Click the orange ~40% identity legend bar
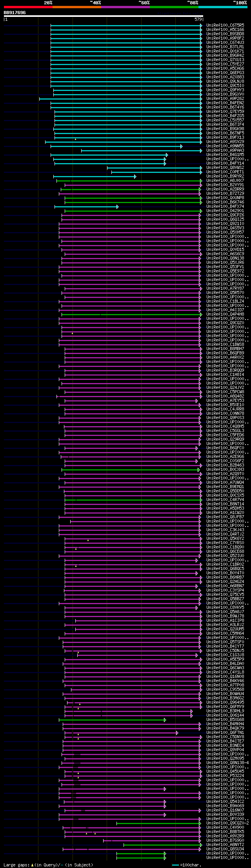 coord(77,7)
